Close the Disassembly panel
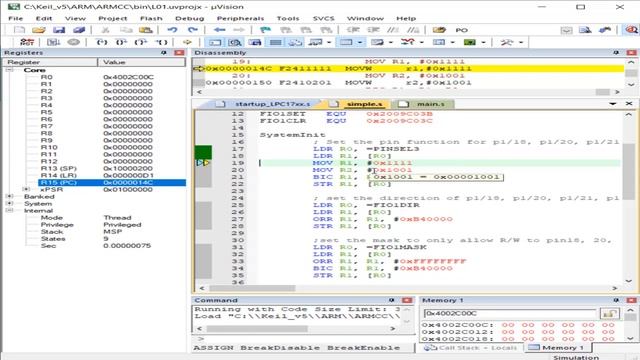The width and height of the screenshot is (640, 360). coord(631,53)
